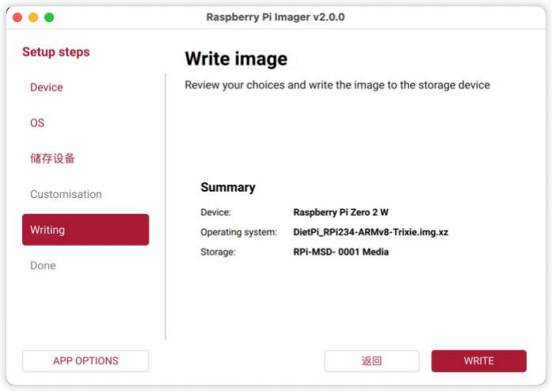Click the DietPi_RPi234-ARMv8-Trixie.img.xz filename
This screenshot has width=552, height=392.
tap(371, 232)
